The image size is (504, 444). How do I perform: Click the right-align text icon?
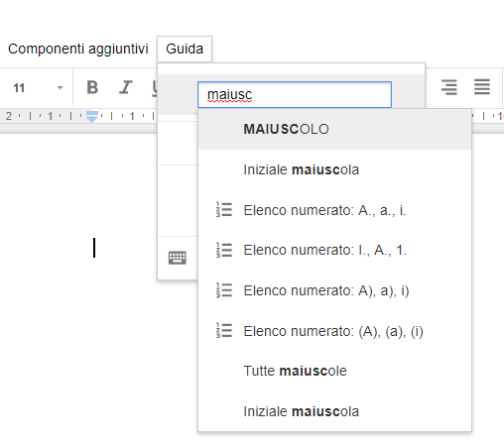[x=449, y=87]
